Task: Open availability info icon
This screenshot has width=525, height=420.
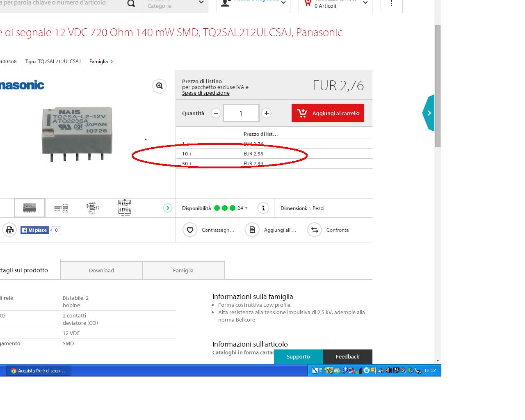Action: (263, 208)
